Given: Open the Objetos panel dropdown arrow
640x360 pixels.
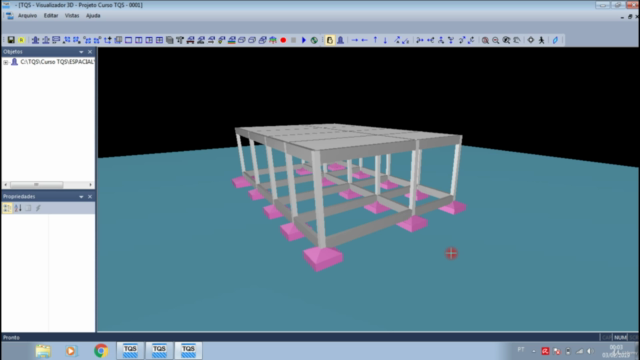Looking at the screenshot, I should click(81, 52).
